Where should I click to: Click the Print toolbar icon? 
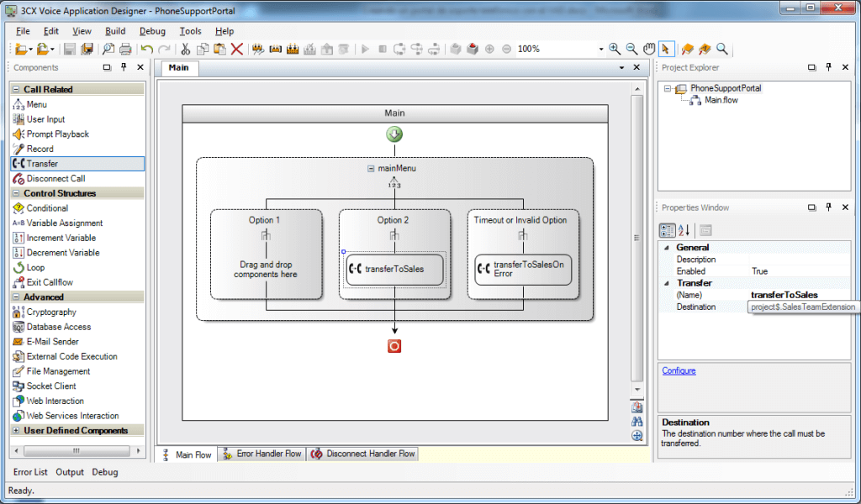point(126,50)
